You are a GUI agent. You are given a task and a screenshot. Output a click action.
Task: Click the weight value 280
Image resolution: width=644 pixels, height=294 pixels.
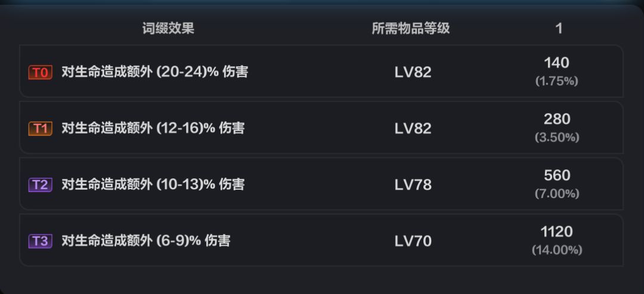pos(557,119)
